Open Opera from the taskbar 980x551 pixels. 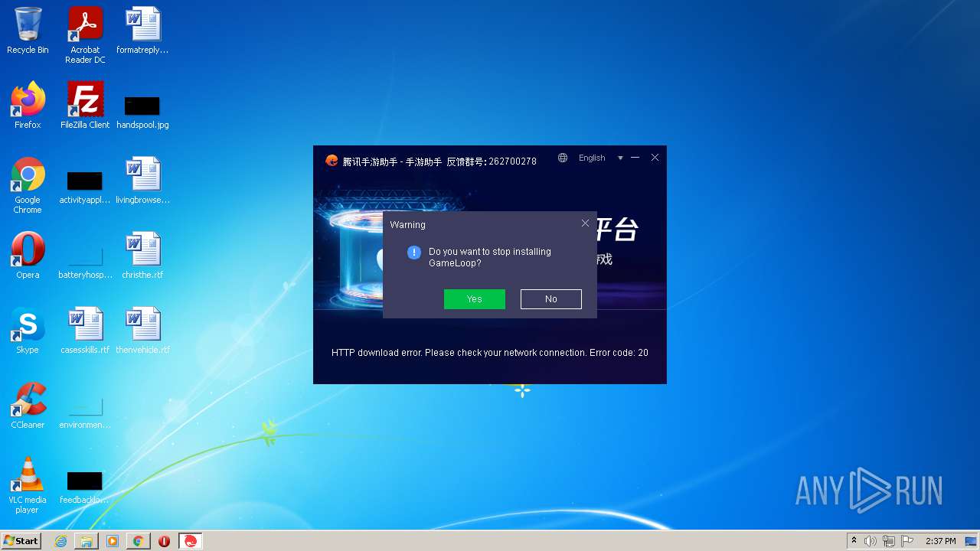tap(164, 541)
